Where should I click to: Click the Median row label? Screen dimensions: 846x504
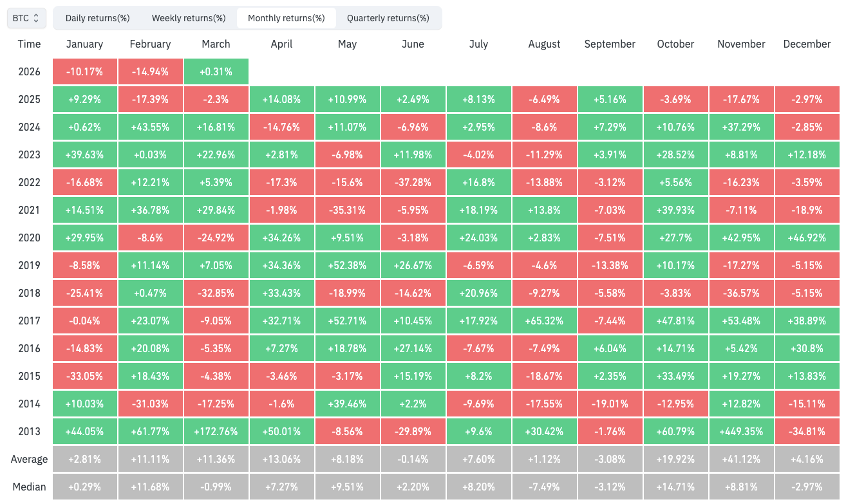coord(29,487)
